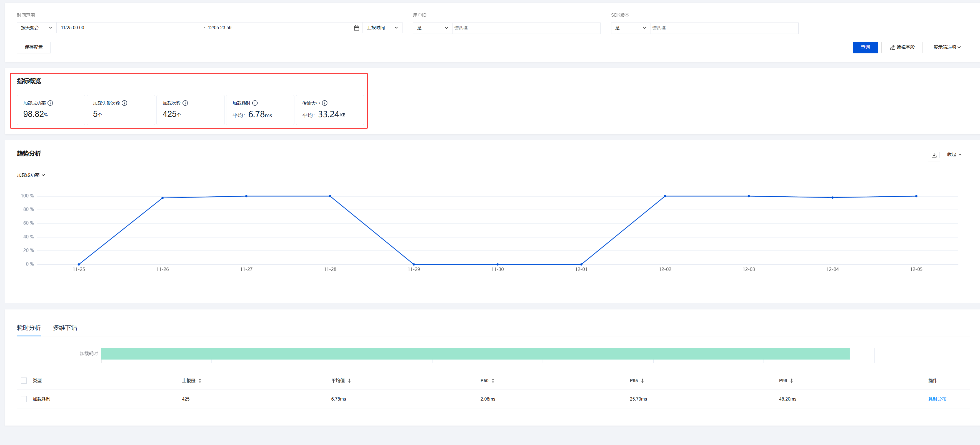
Task: Click info icon beside 传输大小
Action: (x=324, y=103)
